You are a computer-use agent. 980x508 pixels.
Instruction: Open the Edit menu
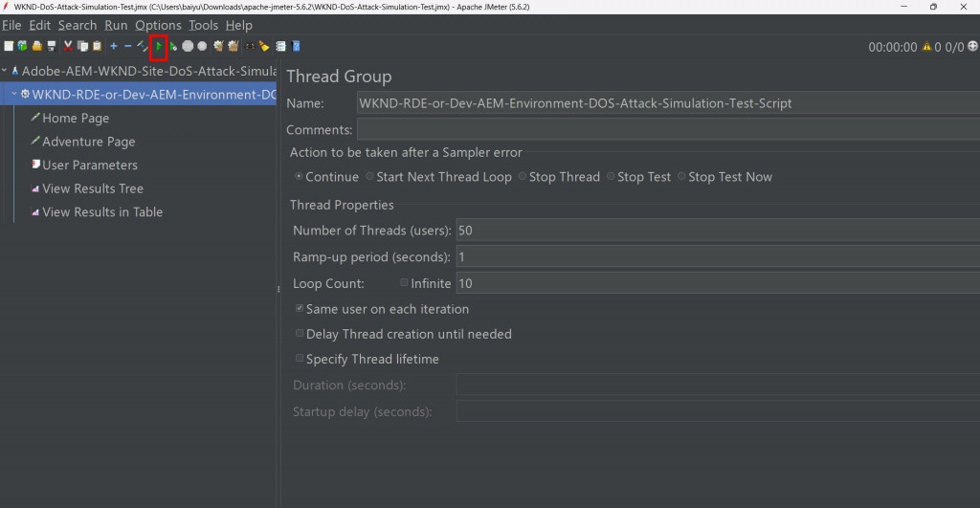pyautogui.click(x=39, y=25)
